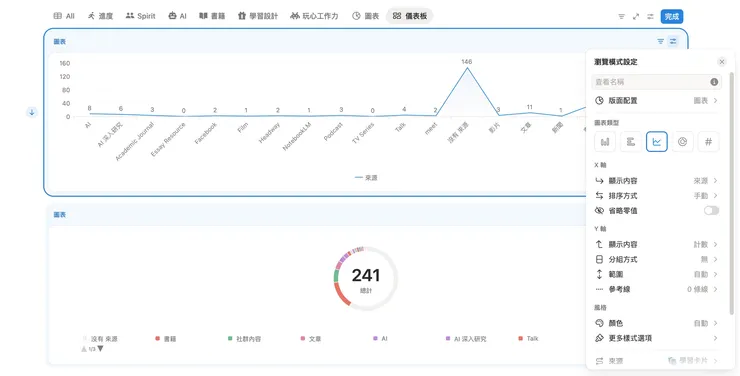
Task: Click the settings panel scrollbar
Action: tap(732, 193)
